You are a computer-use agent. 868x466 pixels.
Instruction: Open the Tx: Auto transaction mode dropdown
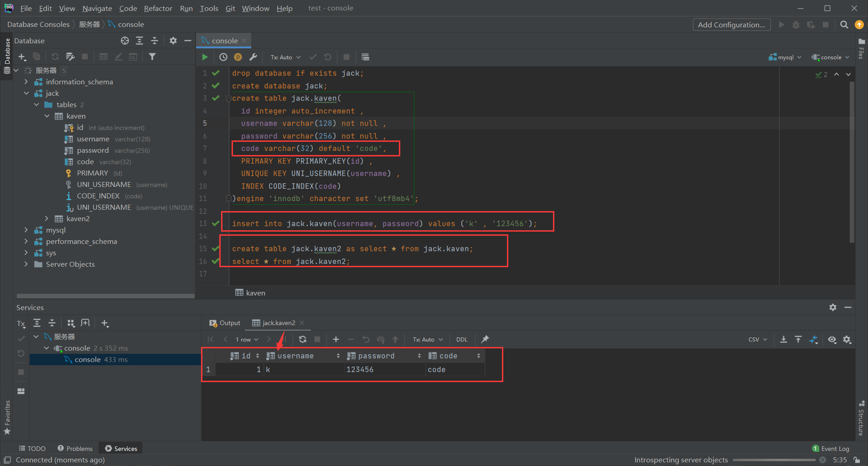coord(284,57)
